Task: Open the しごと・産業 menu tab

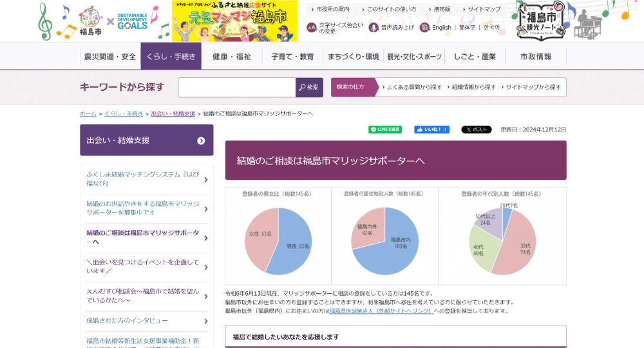Action: click(475, 56)
